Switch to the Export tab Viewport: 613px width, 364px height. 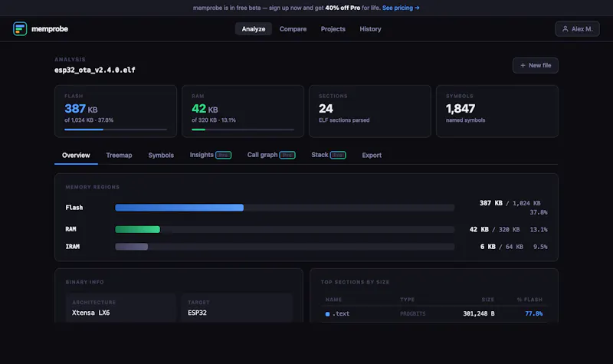coord(372,156)
